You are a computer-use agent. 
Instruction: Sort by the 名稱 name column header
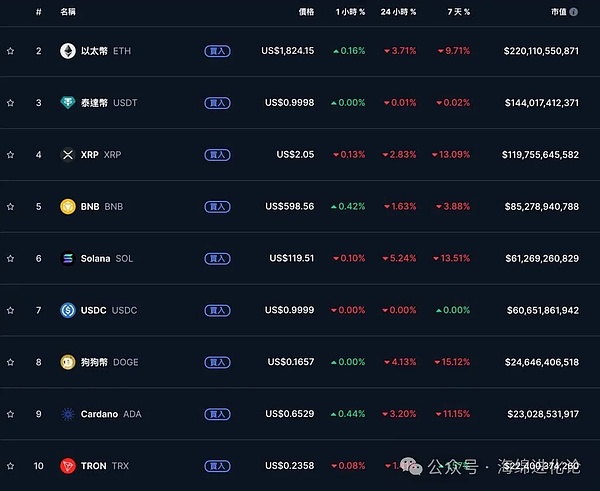67,12
